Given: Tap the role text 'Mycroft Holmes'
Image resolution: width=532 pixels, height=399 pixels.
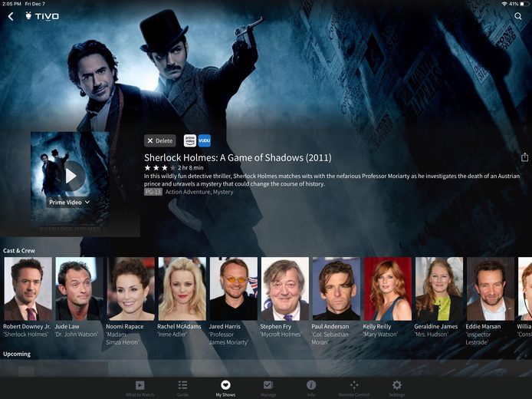Looking at the screenshot, I should 281,335.
